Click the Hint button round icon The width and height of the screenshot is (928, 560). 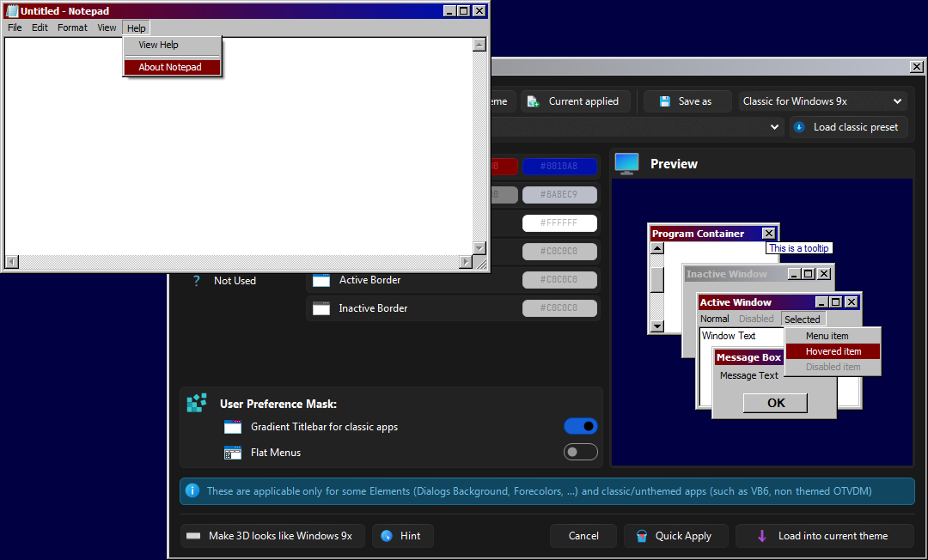pos(387,536)
